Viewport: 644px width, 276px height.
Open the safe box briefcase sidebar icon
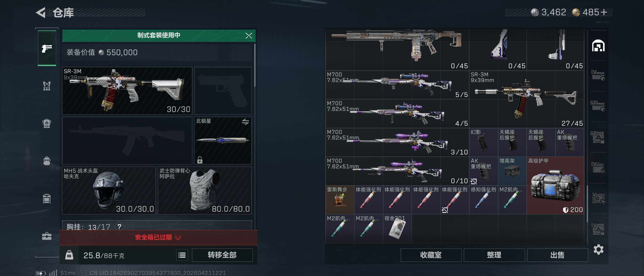click(47, 236)
